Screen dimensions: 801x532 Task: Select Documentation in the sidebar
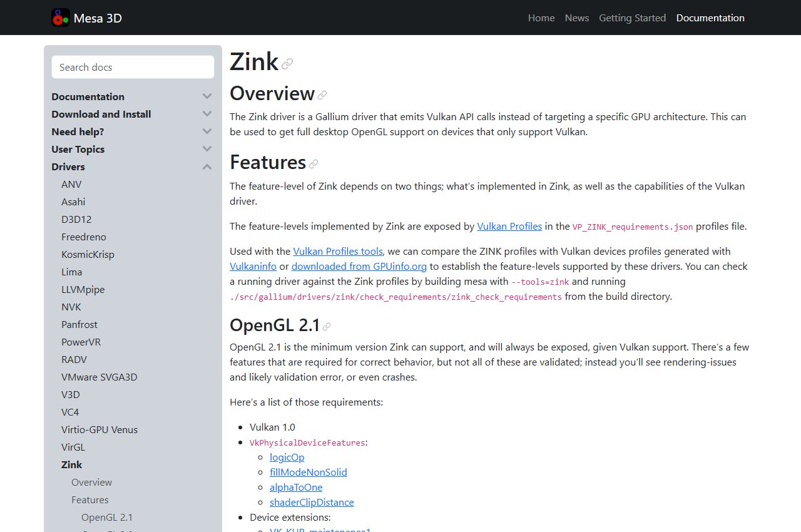pos(88,96)
